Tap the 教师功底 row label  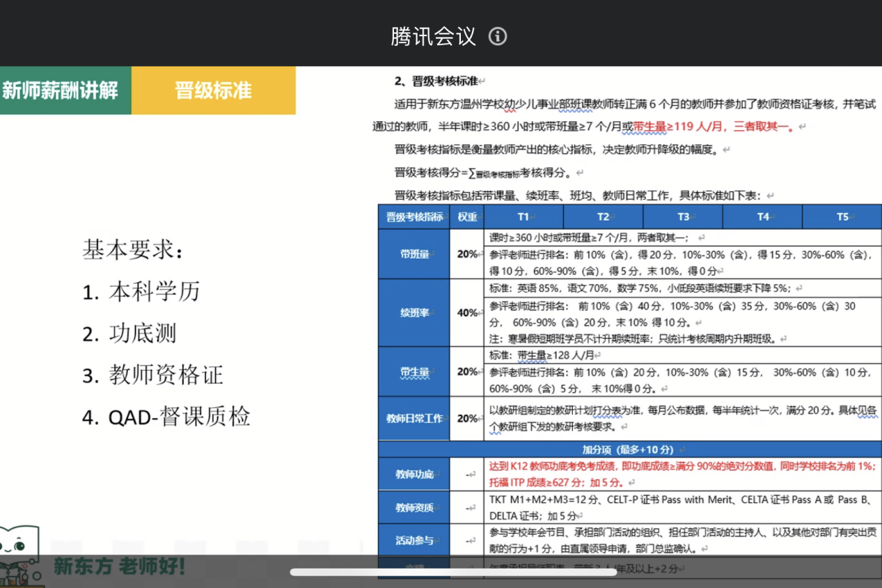414,475
